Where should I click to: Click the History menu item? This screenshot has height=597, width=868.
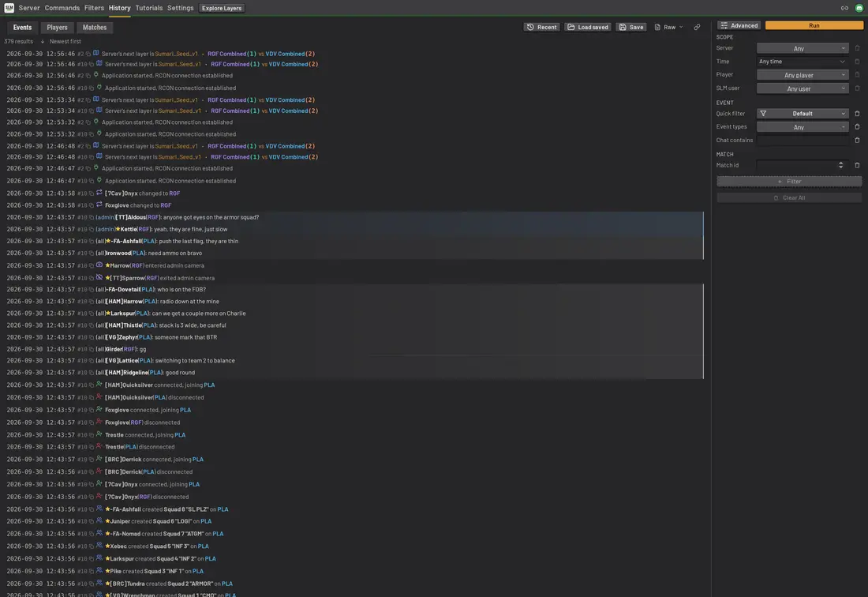pyautogui.click(x=120, y=8)
